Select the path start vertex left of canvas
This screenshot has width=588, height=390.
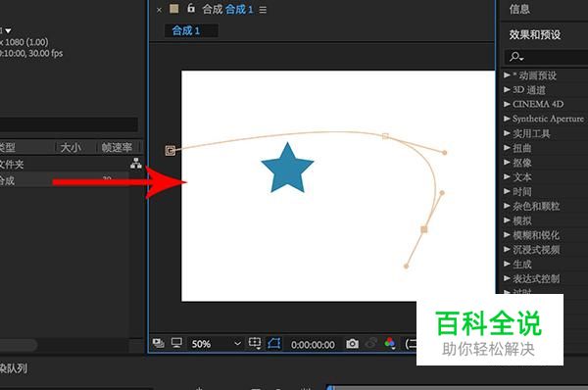tap(171, 150)
